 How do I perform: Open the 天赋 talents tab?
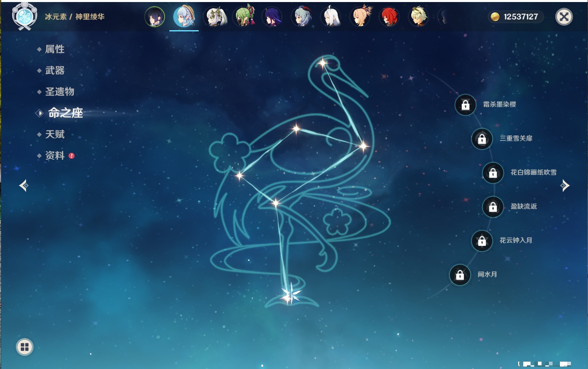[55, 134]
